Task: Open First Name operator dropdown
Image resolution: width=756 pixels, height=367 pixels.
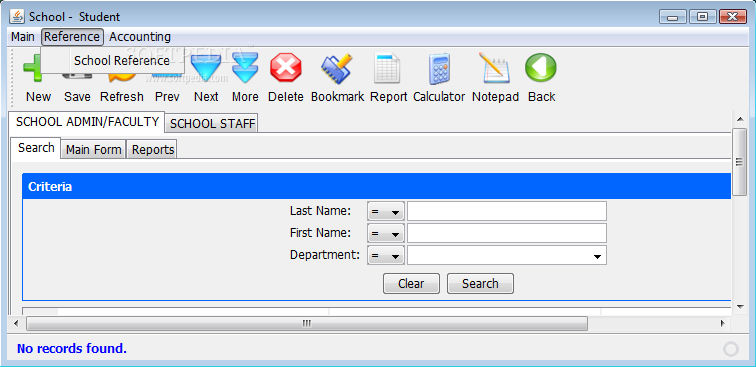Action: (x=386, y=234)
